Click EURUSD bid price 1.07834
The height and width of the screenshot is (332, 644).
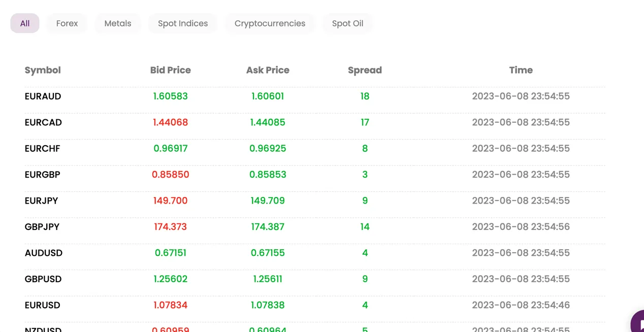click(x=171, y=305)
